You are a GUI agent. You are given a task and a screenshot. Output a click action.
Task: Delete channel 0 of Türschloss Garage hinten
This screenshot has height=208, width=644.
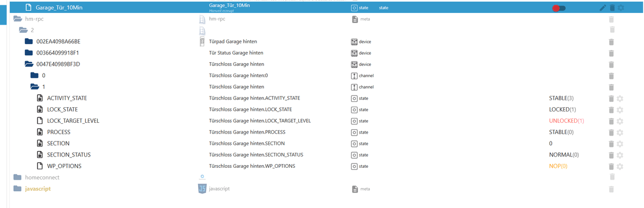tap(611, 76)
